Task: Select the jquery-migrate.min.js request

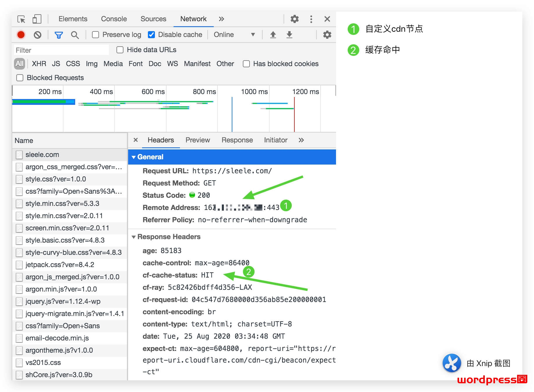Action: coord(70,314)
